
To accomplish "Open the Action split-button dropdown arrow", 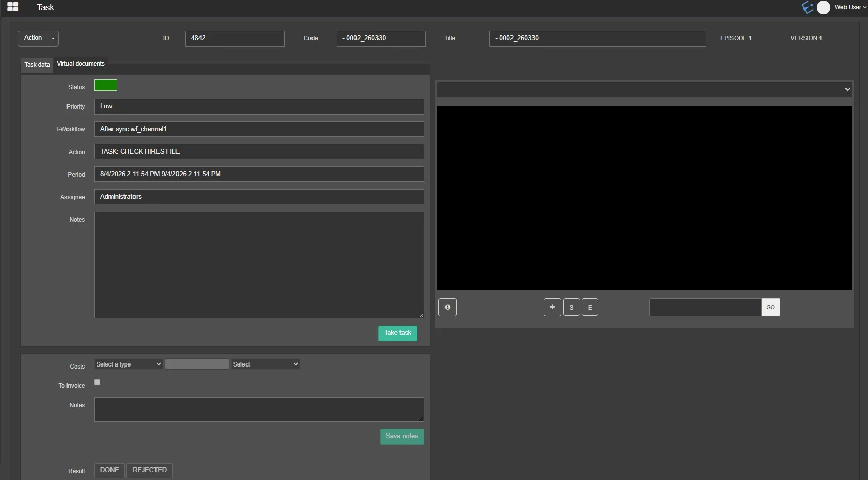I will click(53, 38).
